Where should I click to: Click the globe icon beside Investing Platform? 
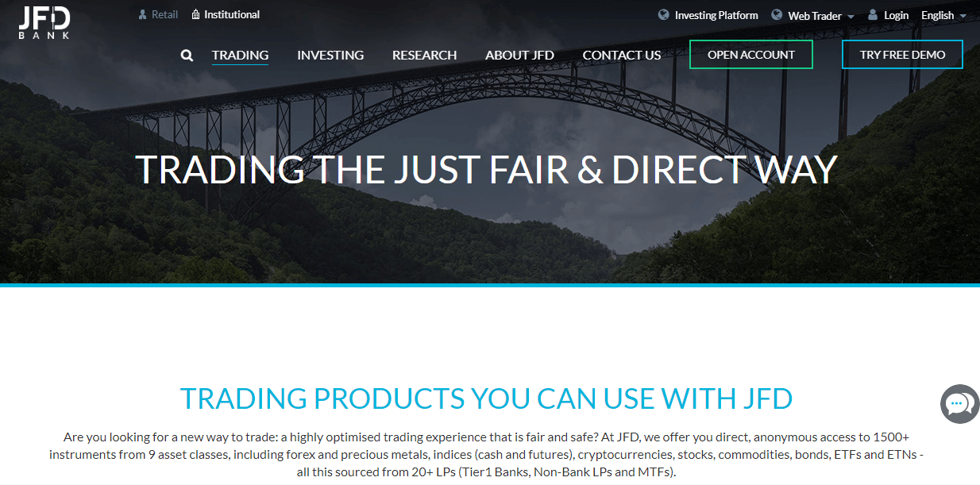pyautogui.click(x=664, y=15)
